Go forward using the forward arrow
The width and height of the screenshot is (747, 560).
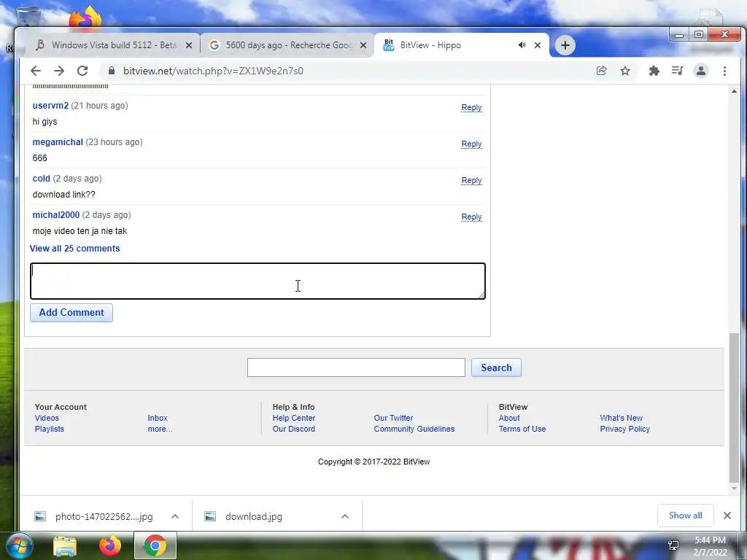click(x=59, y=71)
